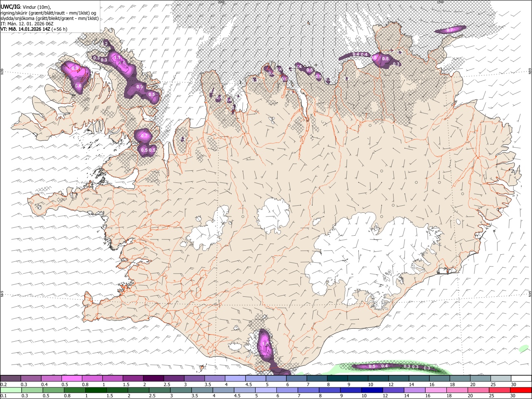This screenshot has height=399, width=532.
Task: Click the pale gray 25–30 snow legend swatch
Action: pyautogui.click(x=501, y=379)
